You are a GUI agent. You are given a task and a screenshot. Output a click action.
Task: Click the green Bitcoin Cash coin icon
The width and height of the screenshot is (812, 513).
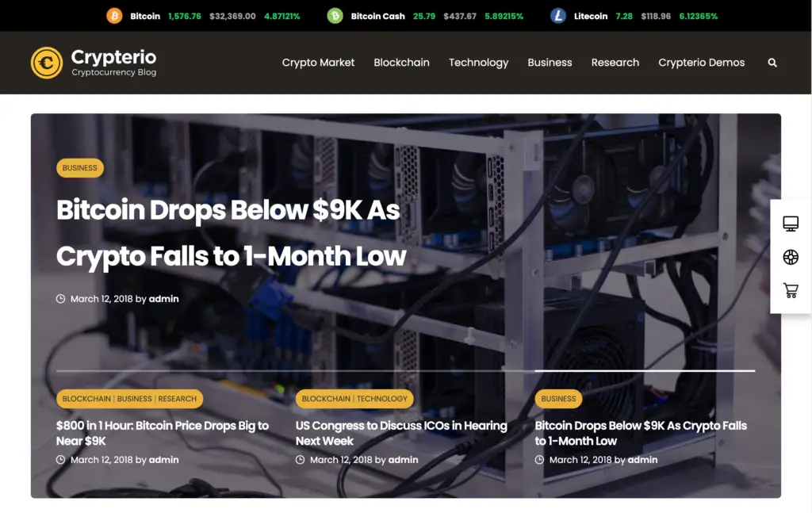click(335, 16)
